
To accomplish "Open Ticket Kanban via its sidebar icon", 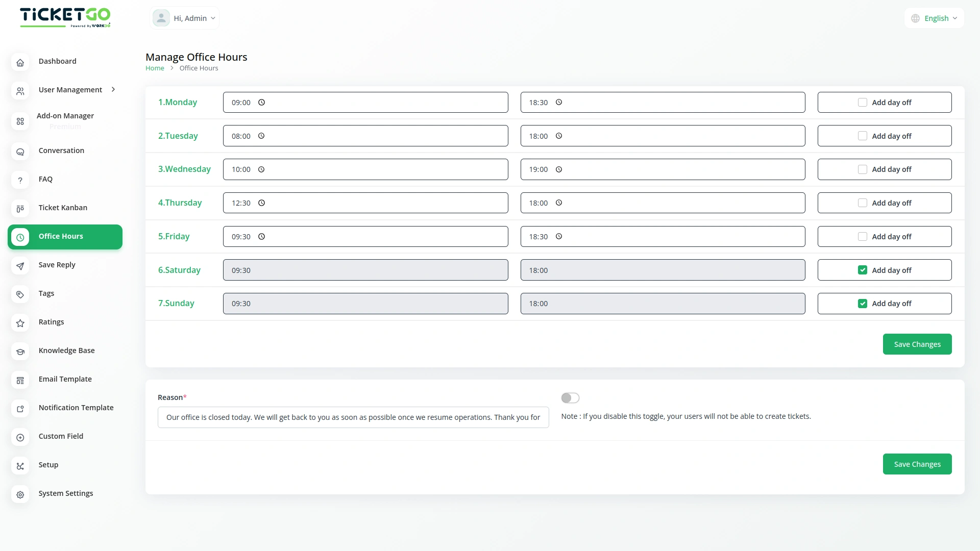I will point(20,209).
